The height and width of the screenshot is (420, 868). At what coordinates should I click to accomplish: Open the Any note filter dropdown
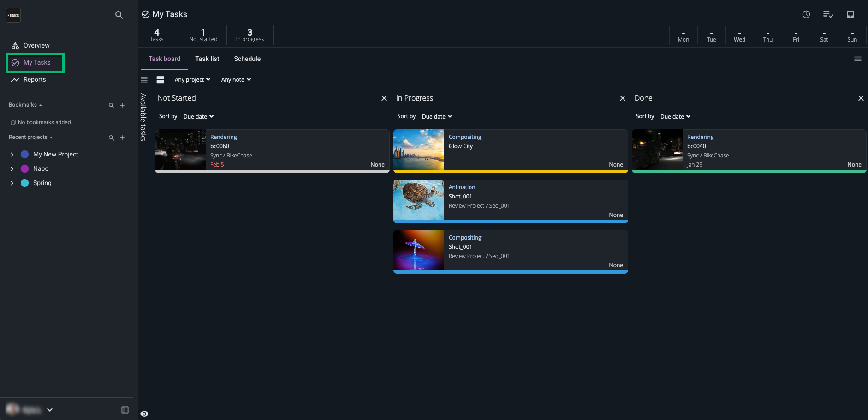click(235, 79)
